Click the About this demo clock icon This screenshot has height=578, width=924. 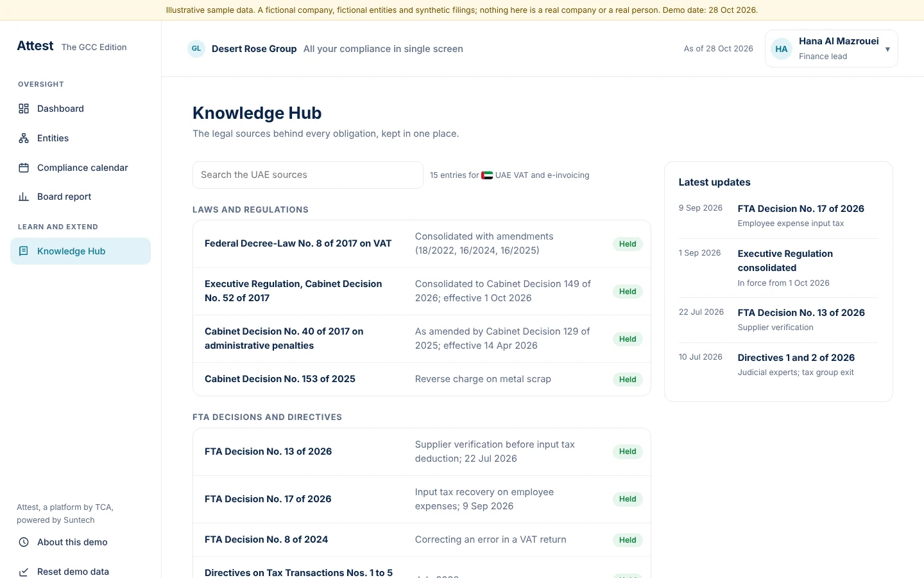click(24, 542)
